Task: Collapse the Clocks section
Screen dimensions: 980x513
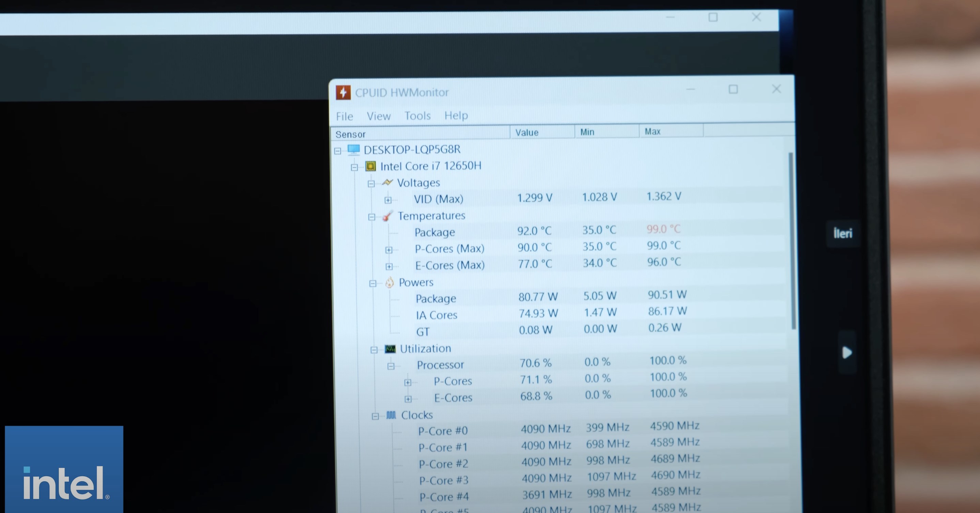Action: [x=375, y=416]
